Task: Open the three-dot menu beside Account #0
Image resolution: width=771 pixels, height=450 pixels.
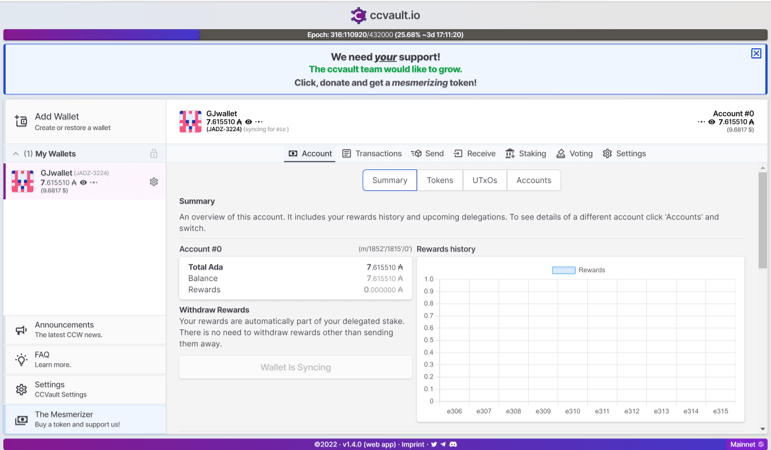Action: [x=701, y=122]
